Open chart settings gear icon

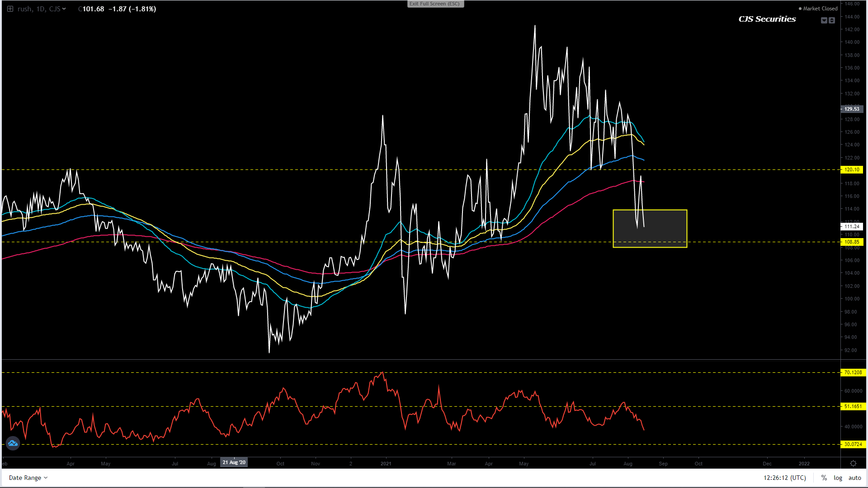853,464
